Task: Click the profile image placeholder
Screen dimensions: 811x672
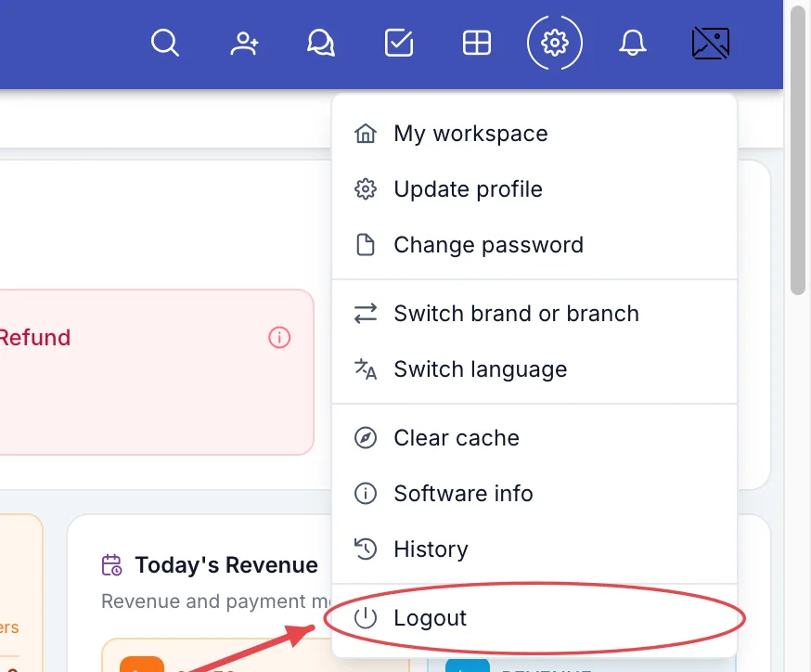Action: pos(711,43)
